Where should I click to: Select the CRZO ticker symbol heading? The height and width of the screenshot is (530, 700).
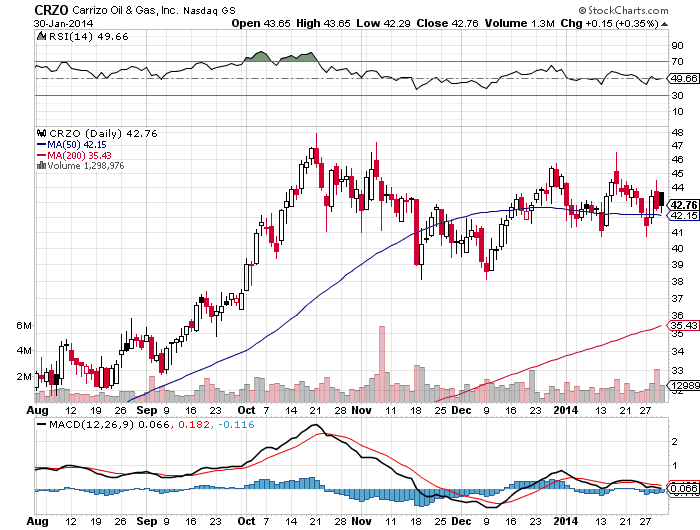point(51,10)
